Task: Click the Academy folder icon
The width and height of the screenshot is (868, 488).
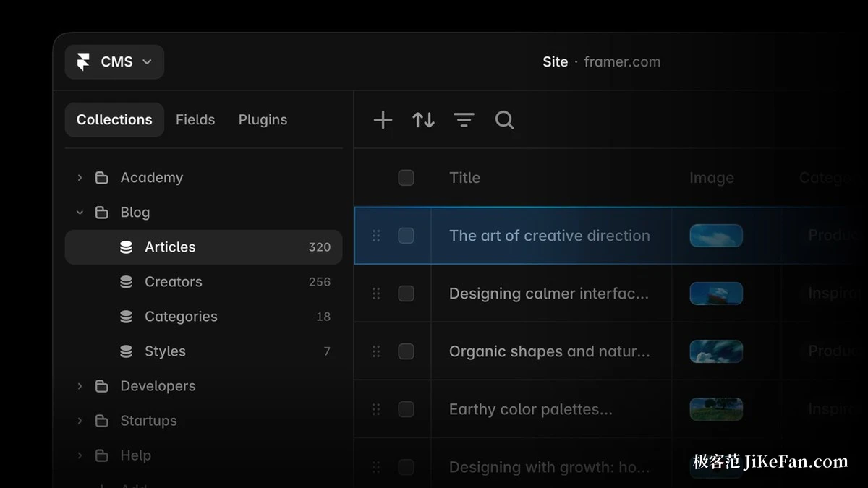Action: [102, 178]
